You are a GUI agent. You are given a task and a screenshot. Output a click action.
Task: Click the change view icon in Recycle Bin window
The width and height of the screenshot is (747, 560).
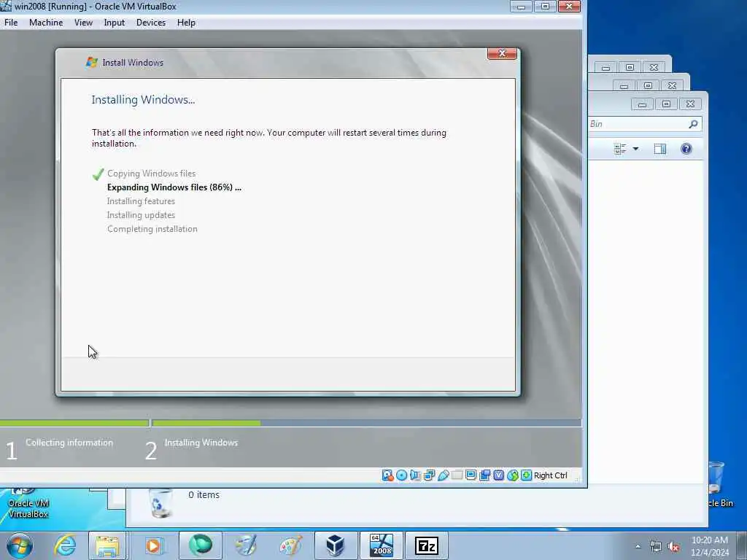[620, 149]
